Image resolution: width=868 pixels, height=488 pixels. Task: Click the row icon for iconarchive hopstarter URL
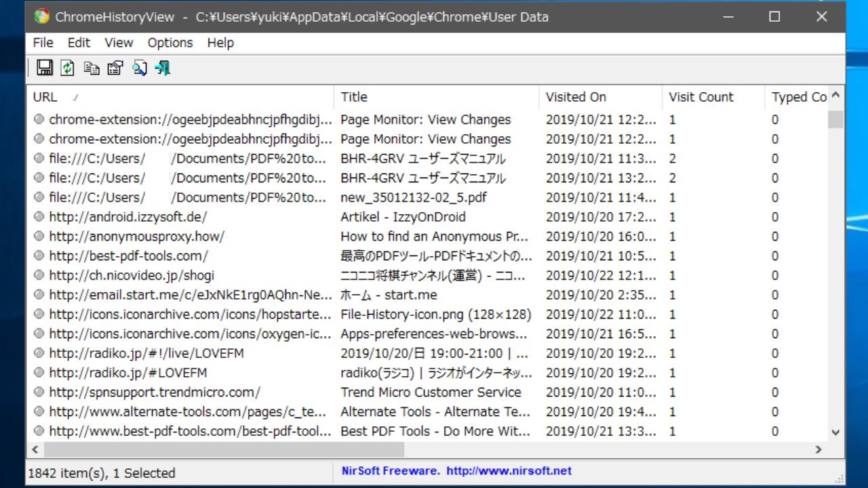39,314
